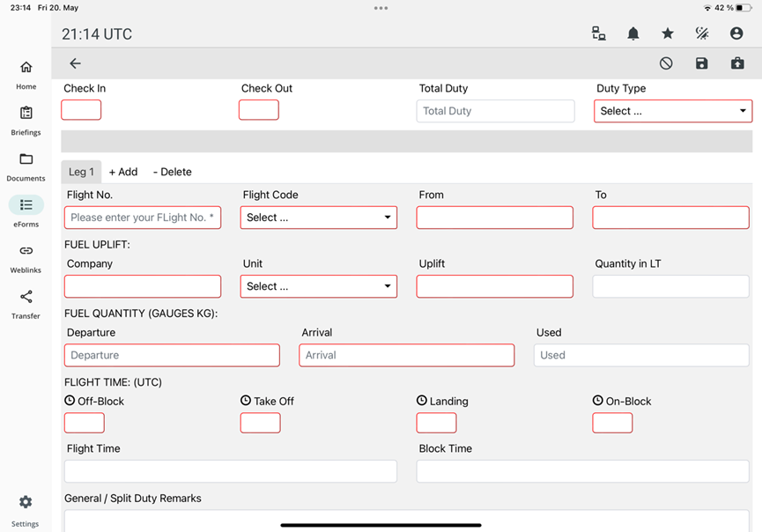Click the General / Split Duty Remarks box
762x532 pixels.
click(x=407, y=521)
